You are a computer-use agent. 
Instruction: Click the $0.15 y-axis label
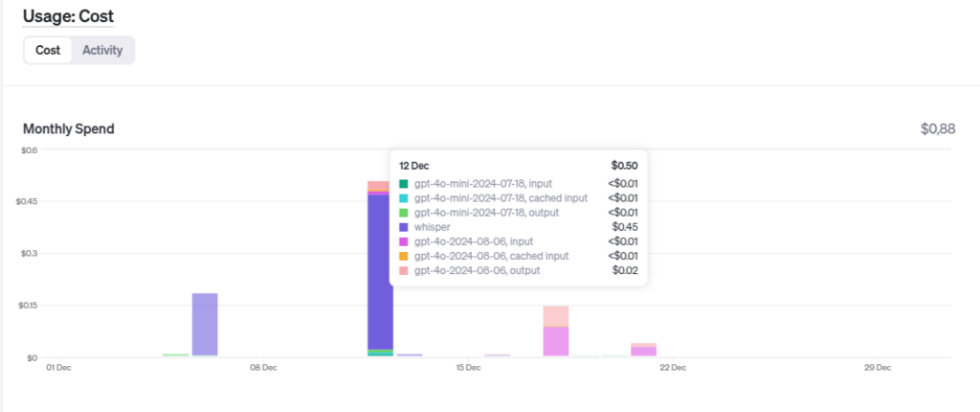[28, 306]
